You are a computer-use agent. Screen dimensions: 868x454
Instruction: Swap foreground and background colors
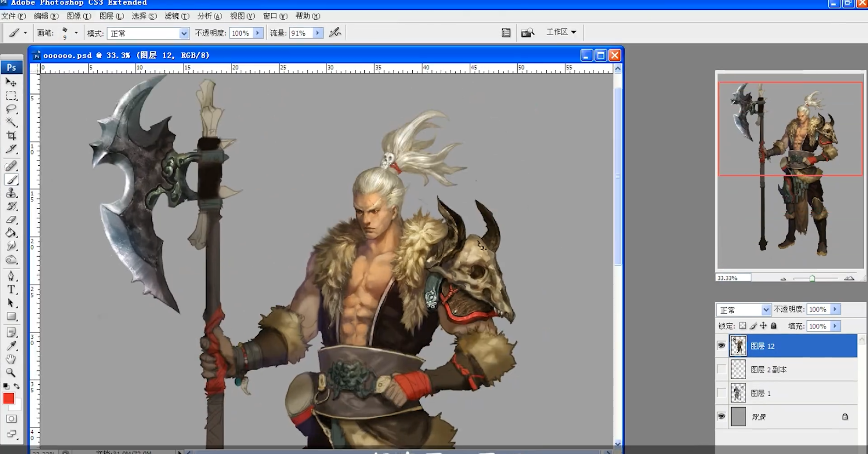[17, 386]
